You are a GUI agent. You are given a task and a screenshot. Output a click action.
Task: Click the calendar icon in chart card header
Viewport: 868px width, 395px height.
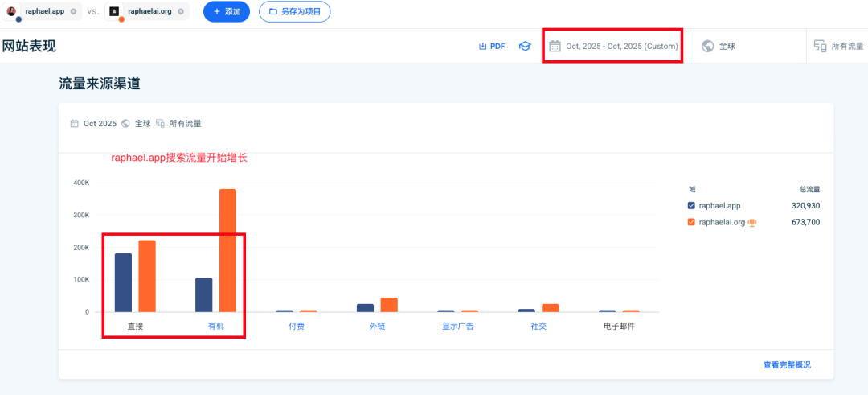(x=74, y=124)
